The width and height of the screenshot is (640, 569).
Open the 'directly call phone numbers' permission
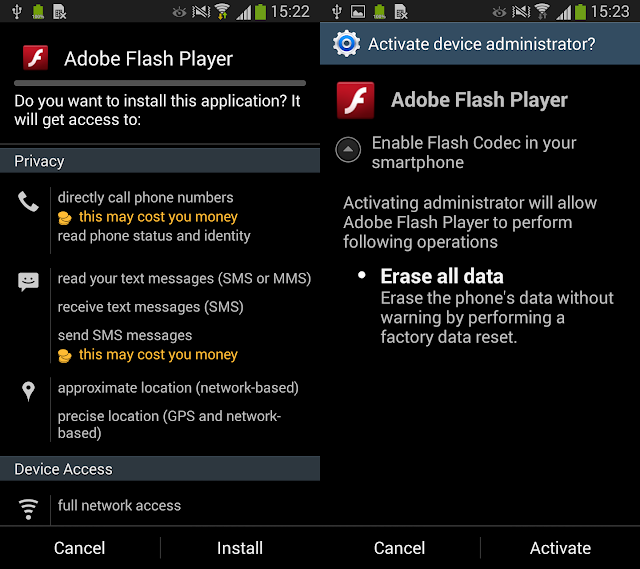[145, 198]
